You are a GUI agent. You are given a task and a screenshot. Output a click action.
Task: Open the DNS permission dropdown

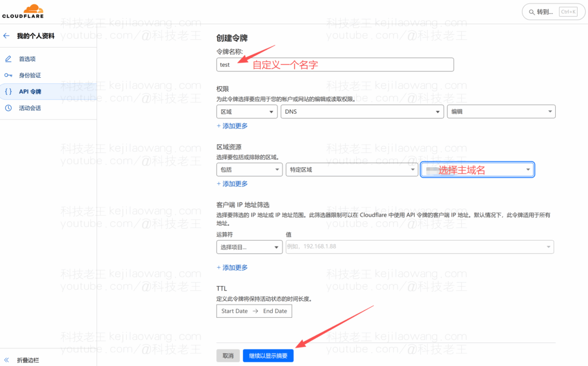[362, 111]
